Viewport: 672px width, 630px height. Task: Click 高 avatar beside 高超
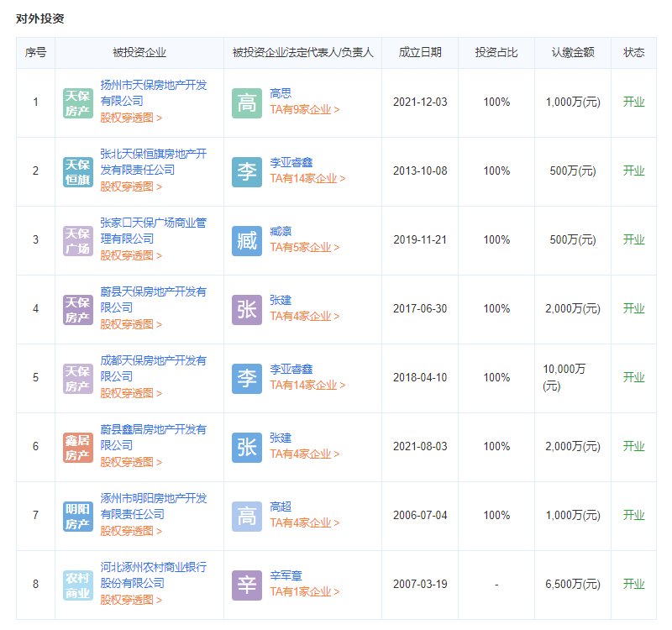(246, 517)
